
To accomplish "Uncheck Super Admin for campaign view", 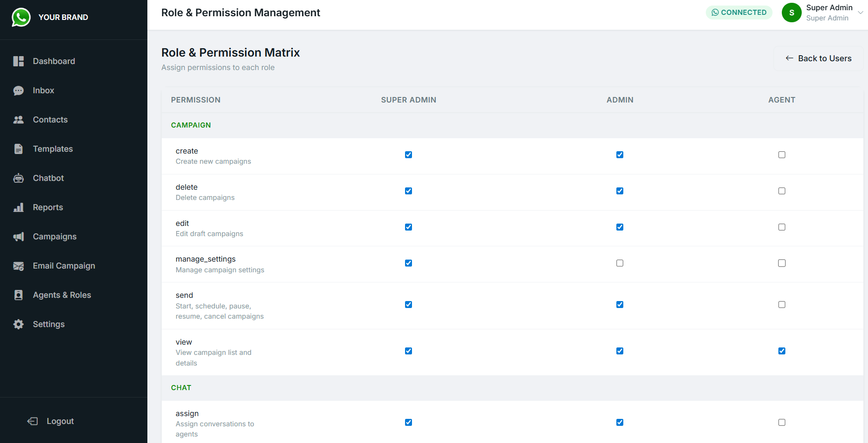I will [408, 351].
